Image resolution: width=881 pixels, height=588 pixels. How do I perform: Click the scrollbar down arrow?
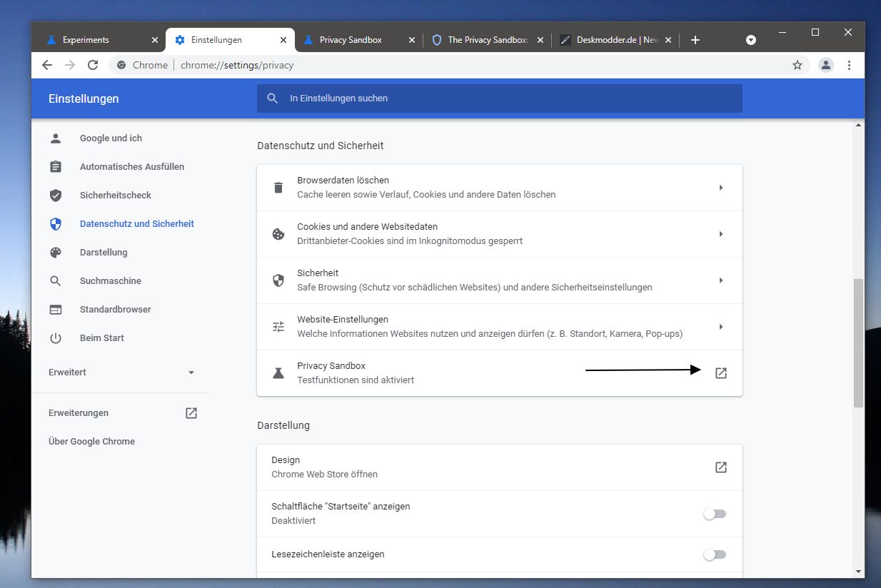click(859, 571)
